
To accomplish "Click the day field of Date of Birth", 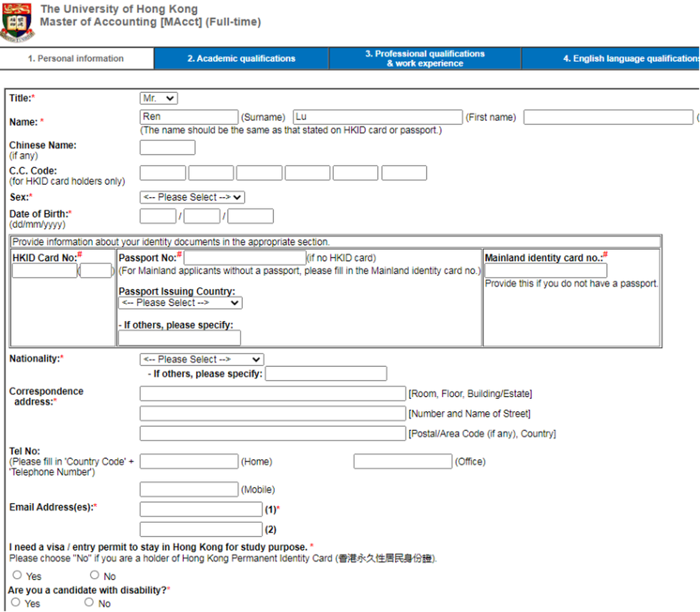I will point(158,216).
